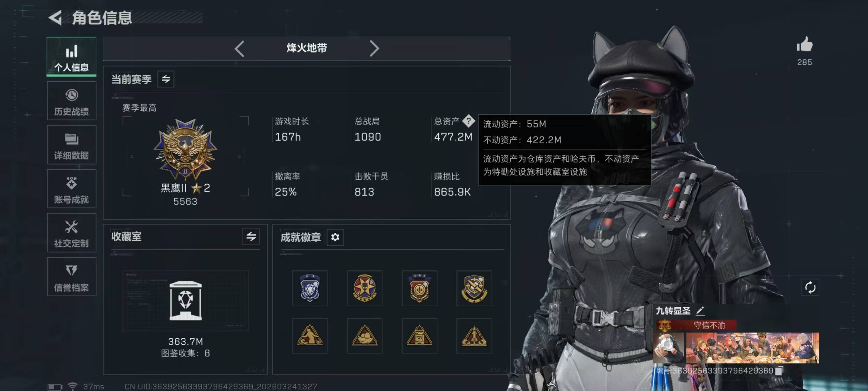Click the back arrow beside 角色信息
This screenshot has height=391, width=868.
coord(55,17)
